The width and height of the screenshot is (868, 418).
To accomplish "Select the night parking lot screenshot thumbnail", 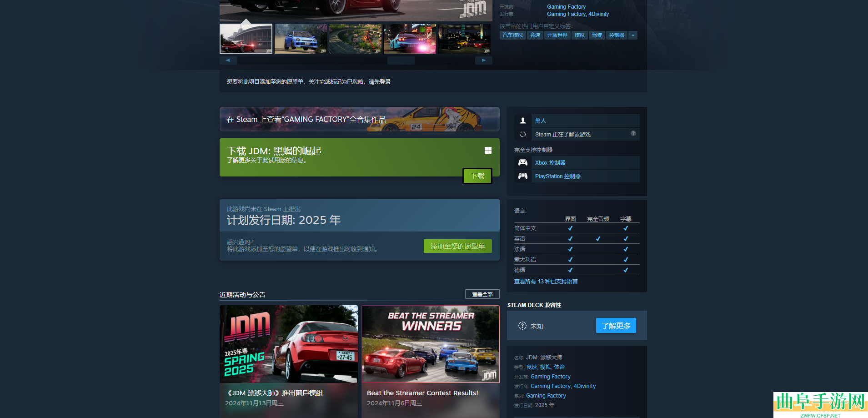I will click(464, 39).
